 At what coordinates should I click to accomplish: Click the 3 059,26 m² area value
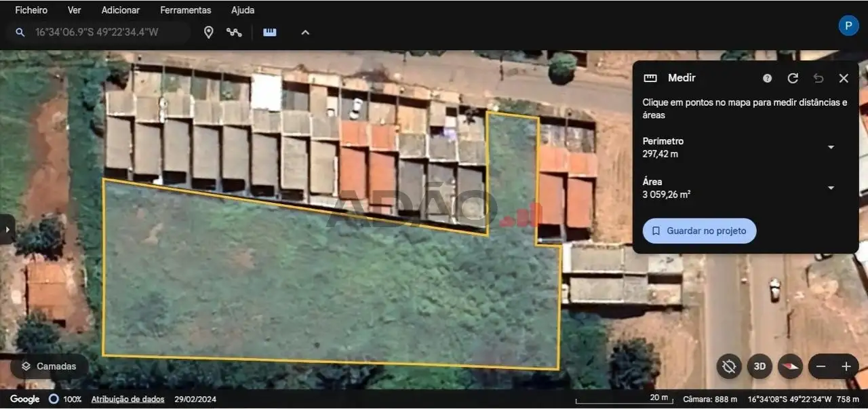[667, 195]
